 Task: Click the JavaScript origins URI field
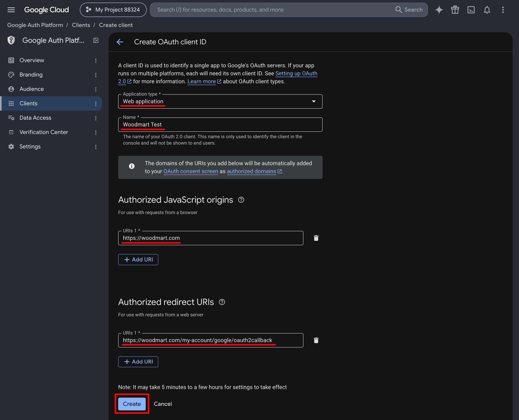click(x=210, y=238)
